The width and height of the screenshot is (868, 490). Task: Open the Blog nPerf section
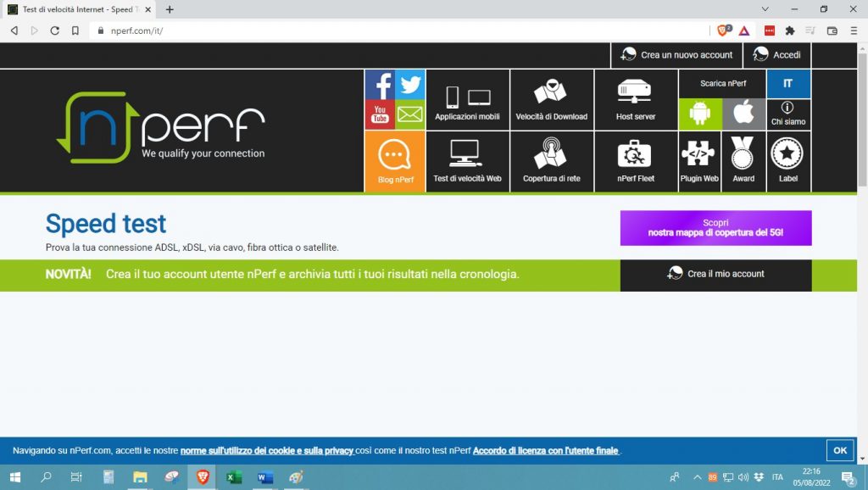point(394,161)
